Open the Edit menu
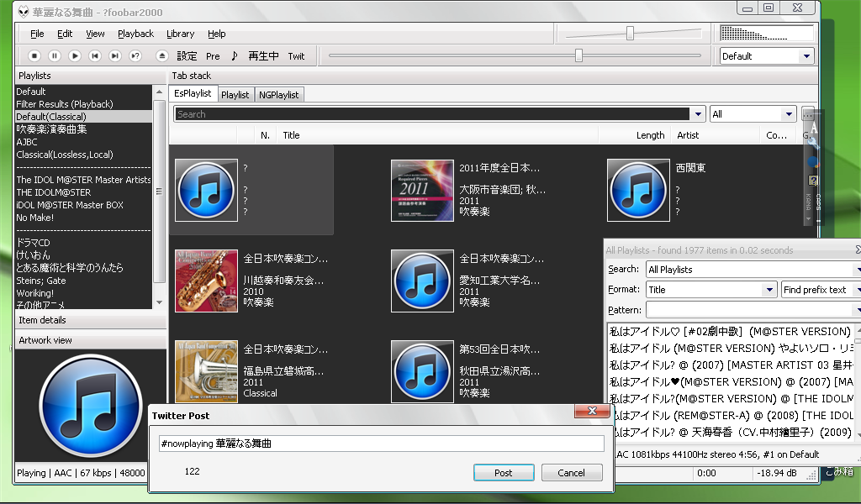Image resolution: width=861 pixels, height=504 pixels. (x=65, y=34)
